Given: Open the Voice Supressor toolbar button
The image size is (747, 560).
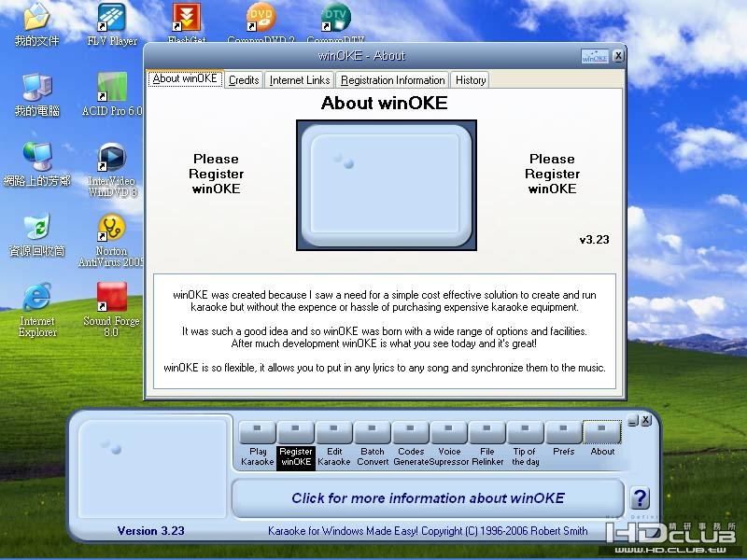Looking at the screenshot, I should pos(449,432).
